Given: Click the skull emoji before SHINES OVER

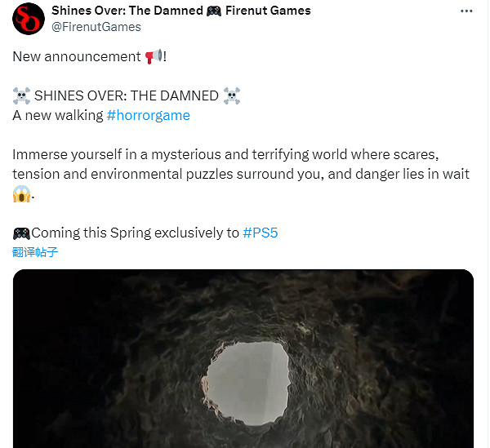Looking at the screenshot, I should coord(21,96).
